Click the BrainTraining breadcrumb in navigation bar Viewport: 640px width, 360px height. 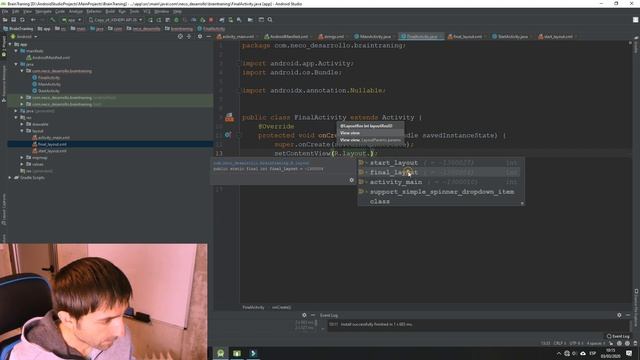point(18,29)
